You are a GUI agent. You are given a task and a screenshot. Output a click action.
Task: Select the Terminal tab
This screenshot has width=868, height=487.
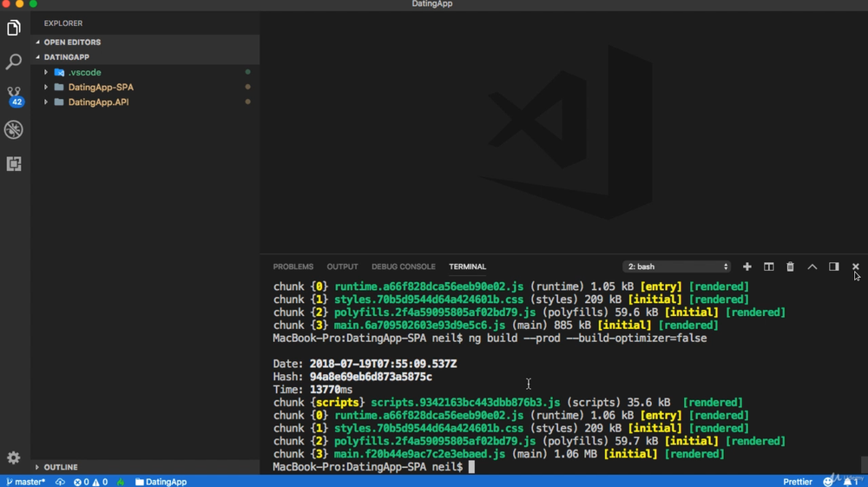pos(467,267)
